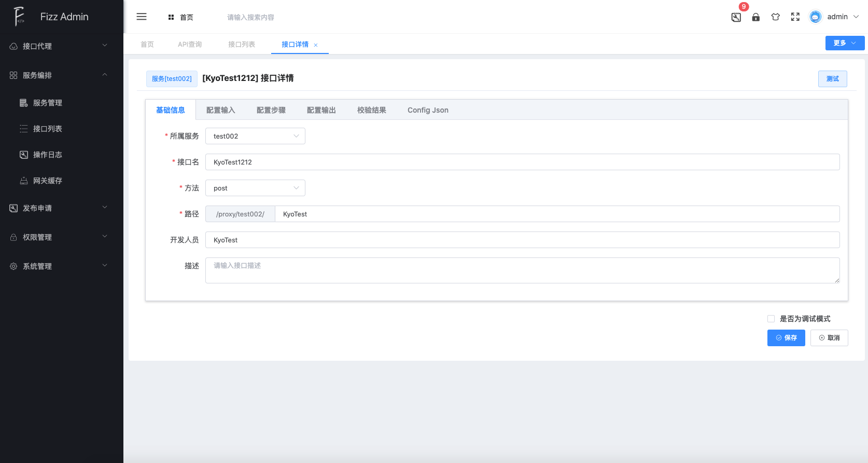Open the theme shirt icon
The height and width of the screenshot is (463, 868).
click(x=776, y=17)
